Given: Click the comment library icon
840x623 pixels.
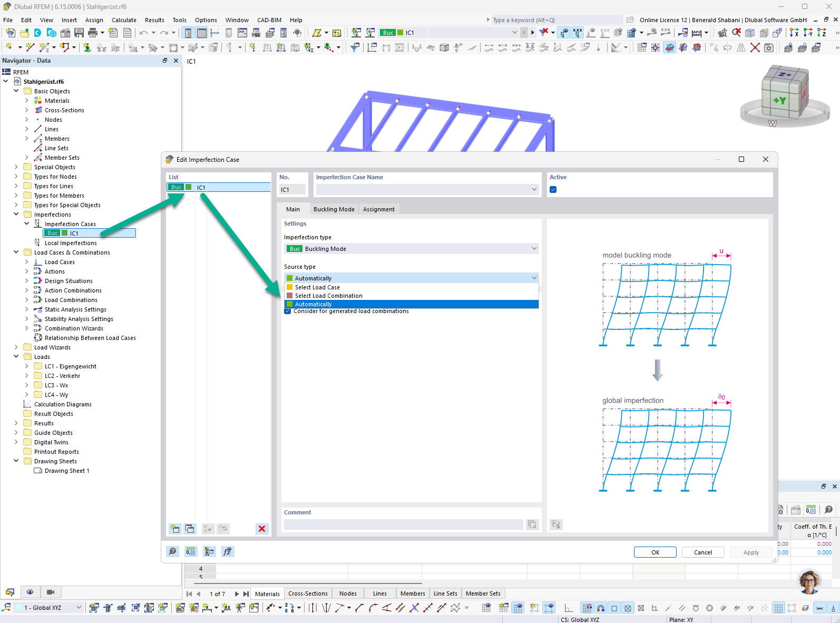Looking at the screenshot, I should point(532,524).
